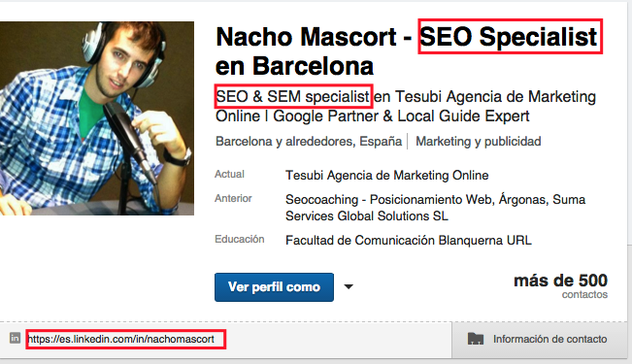Click the Anterior label
This screenshot has width=632, height=364.
[x=233, y=198]
